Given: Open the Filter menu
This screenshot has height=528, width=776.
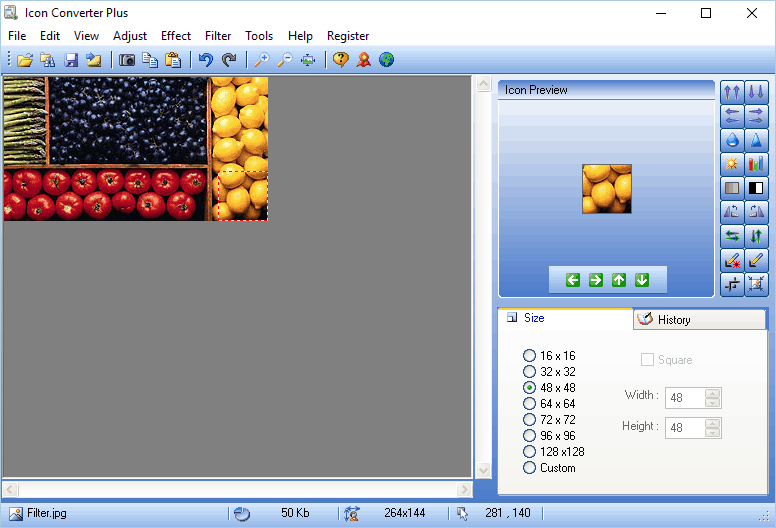Looking at the screenshot, I should [x=218, y=36].
